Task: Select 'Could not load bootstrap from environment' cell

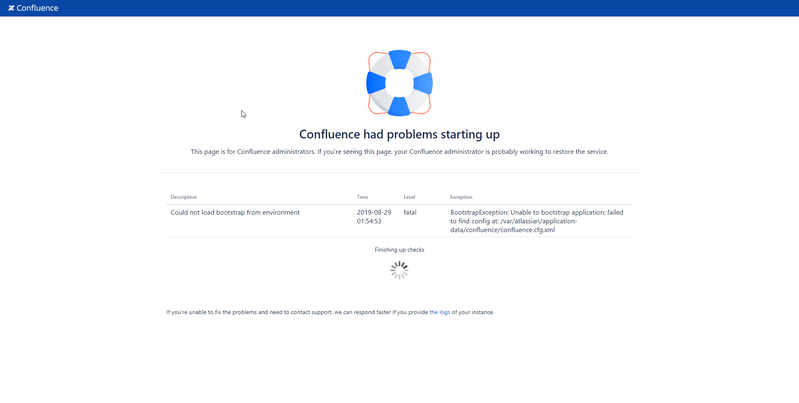Action: 235,212
